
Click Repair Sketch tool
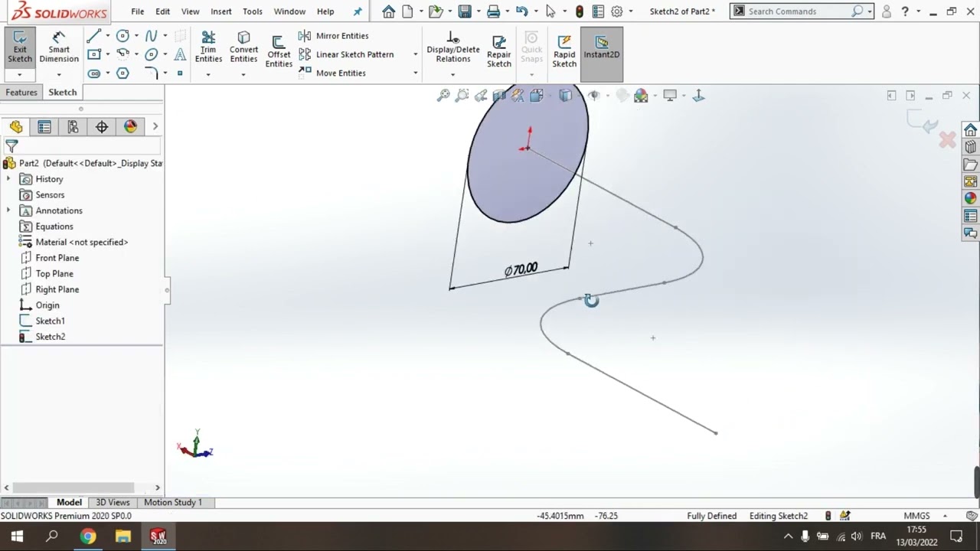(498, 51)
